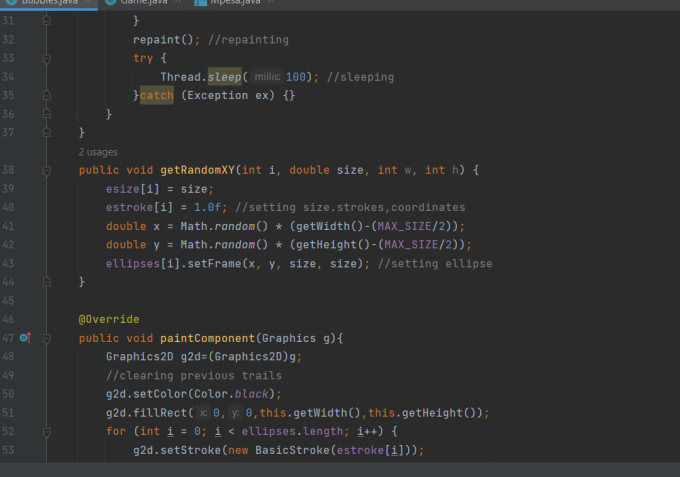Click the paintComponent method name
The width and height of the screenshot is (680, 477).
tap(207, 338)
